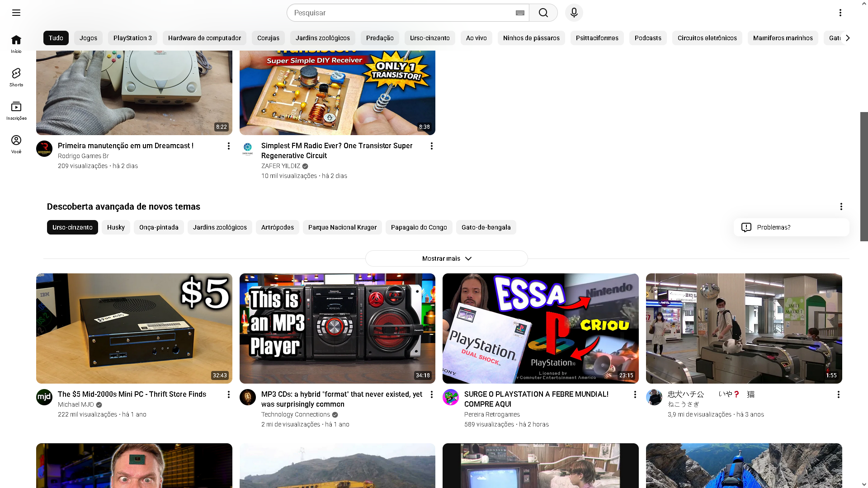The height and width of the screenshot is (488, 868).
Task: Click the Problemas? feedback button
Action: point(791,227)
